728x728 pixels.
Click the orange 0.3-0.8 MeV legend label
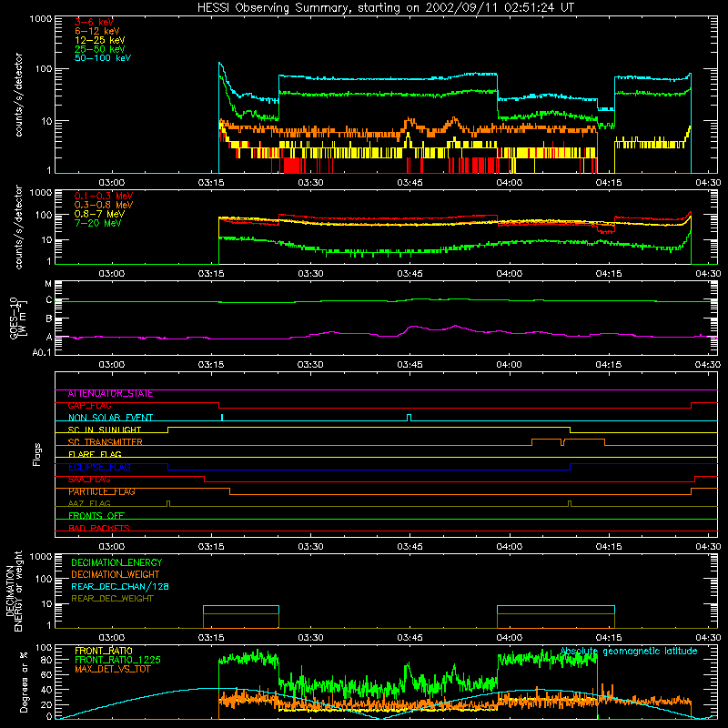(103, 205)
